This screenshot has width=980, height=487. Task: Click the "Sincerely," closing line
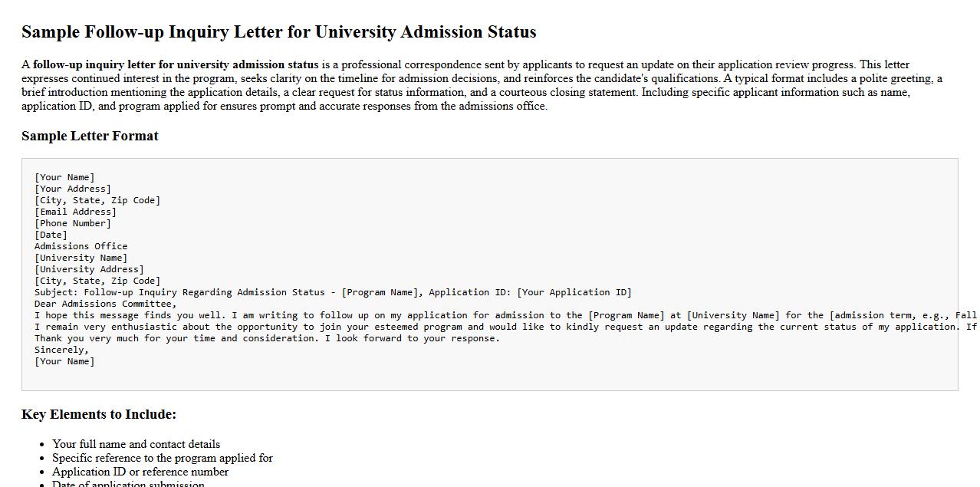point(61,350)
